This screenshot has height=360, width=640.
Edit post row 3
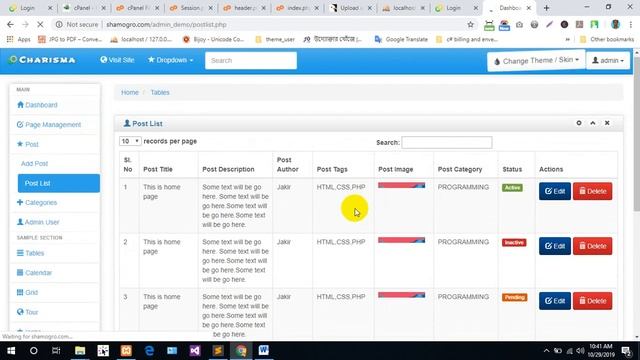tap(555, 301)
